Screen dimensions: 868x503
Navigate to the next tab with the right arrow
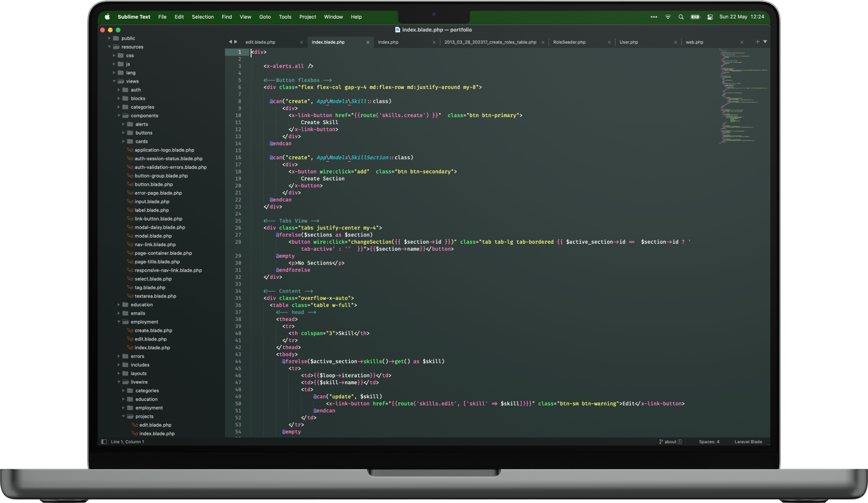pos(236,42)
